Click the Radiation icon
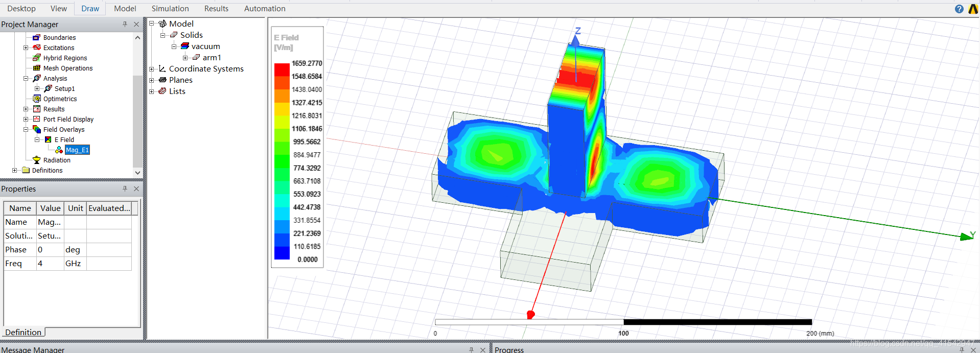 [x=36, y=160]
